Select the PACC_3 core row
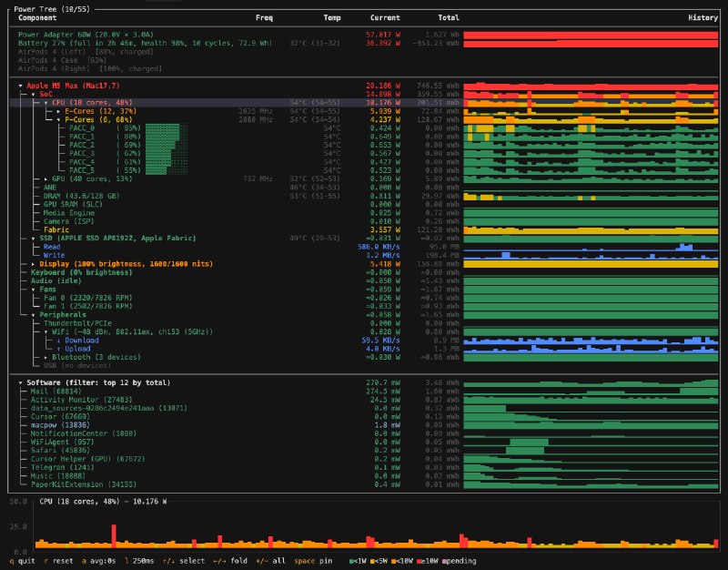Viewport: 728px width, 570px height. point(364,153)
